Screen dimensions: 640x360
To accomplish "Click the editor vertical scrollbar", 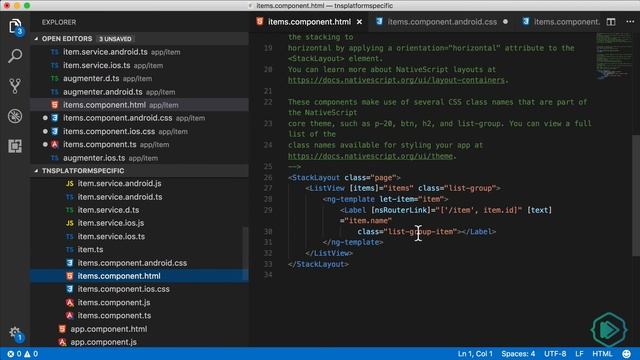I will (636, 195).
